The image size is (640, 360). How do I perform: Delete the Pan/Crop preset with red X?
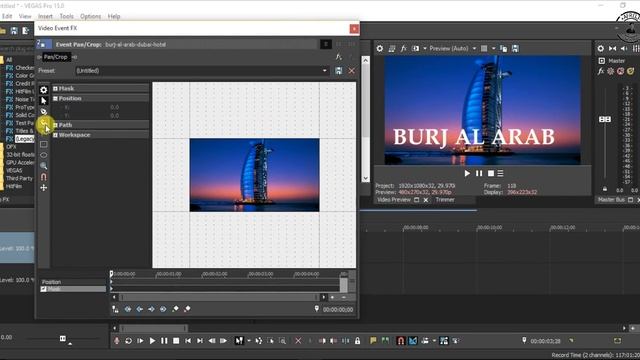point(351,71)
